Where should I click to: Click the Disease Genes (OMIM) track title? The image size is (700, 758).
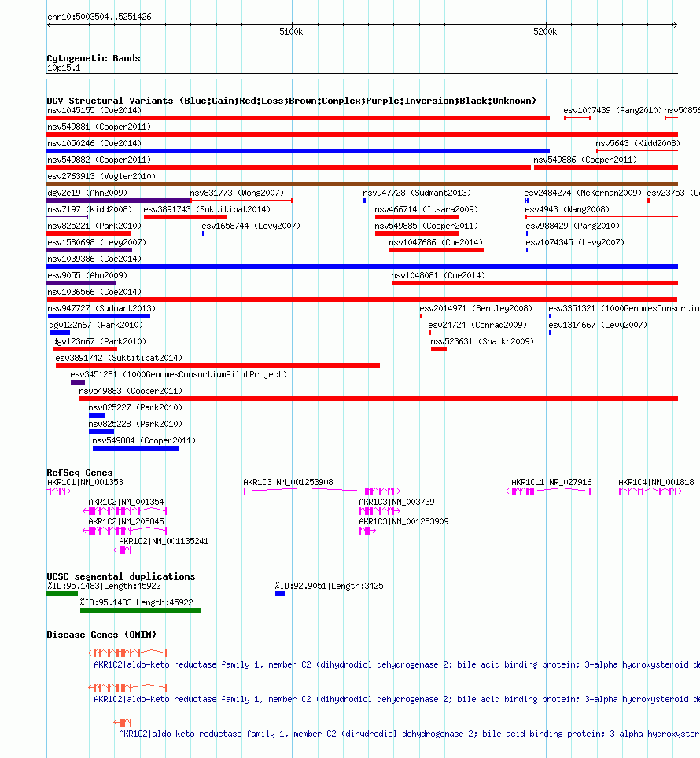click(101, 635)
